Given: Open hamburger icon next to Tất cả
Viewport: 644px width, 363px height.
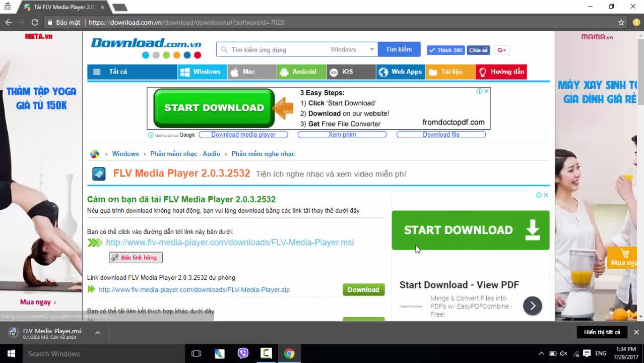Looking at the screenshot, I should [97, 72].
